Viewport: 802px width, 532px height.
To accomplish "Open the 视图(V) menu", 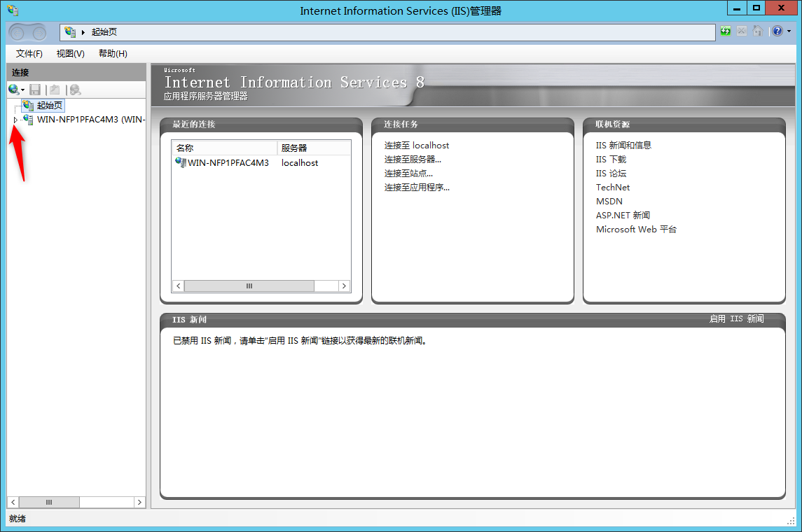I will click(x=70, y=54).
